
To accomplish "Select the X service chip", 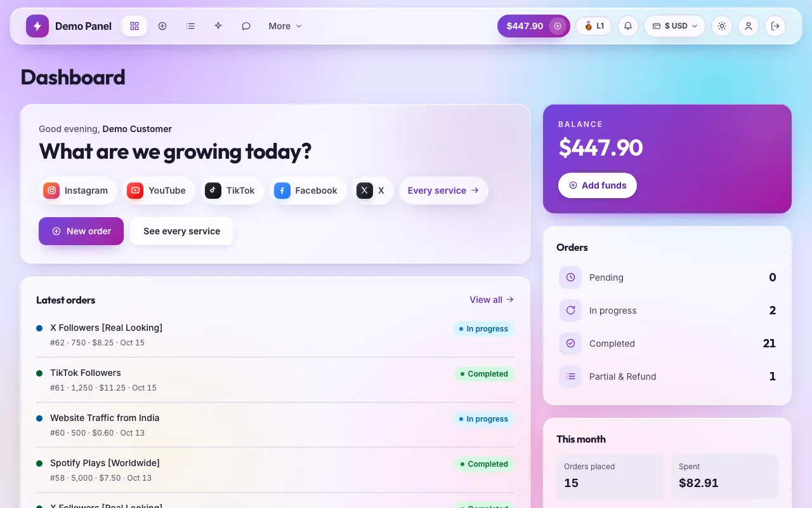I will (x=373, y=190).
